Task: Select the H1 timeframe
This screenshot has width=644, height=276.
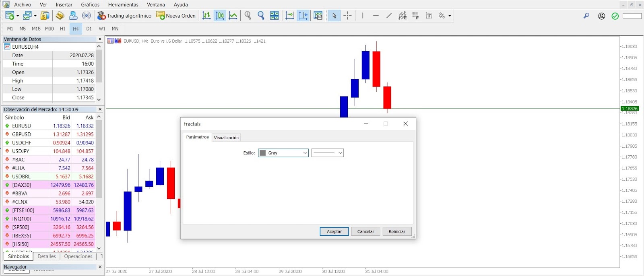Action: (x=62, y=29)
